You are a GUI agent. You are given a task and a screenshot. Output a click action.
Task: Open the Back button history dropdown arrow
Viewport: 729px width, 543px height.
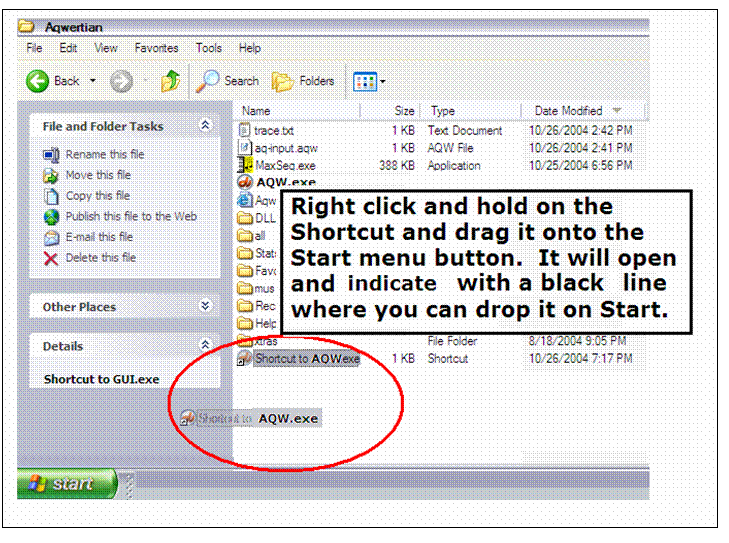(x=93, y=81)
